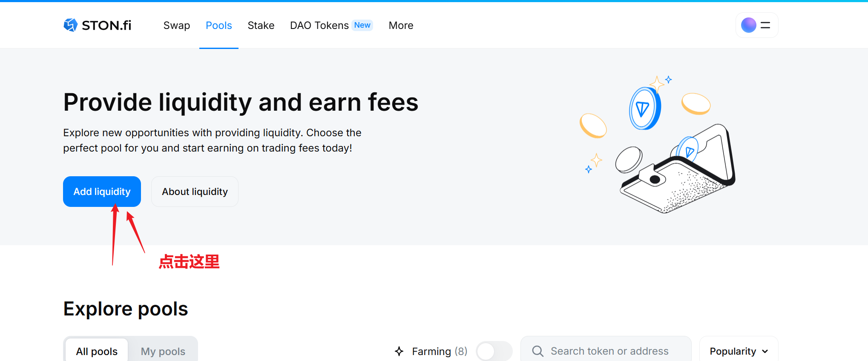The width and height of the screenshot is (868, 361).
Task: Open the Stake page
Action: pyautogui.click(x=261, y=26)
